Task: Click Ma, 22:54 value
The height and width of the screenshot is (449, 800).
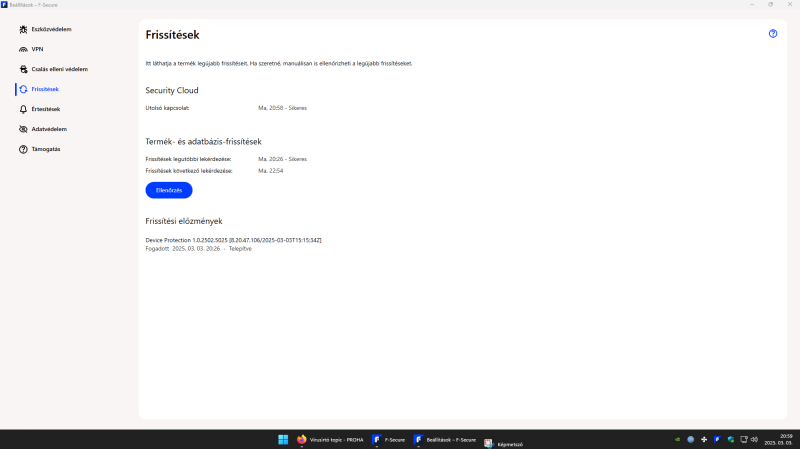Action: [270, 171]
